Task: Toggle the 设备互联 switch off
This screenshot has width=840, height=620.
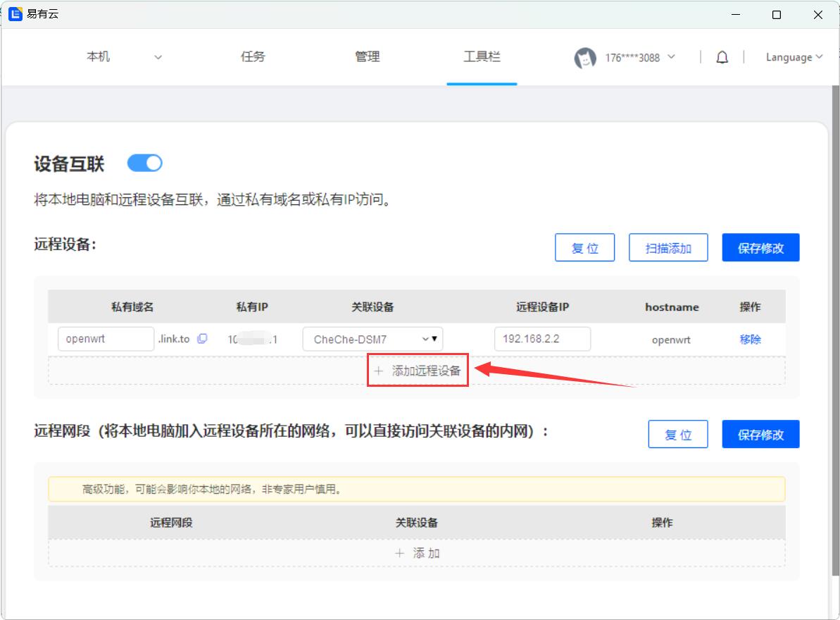Action: [144, 163]
